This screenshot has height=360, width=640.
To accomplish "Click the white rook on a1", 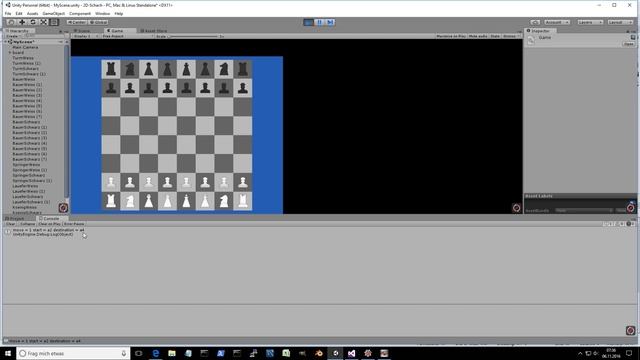I will click(111, 201).
